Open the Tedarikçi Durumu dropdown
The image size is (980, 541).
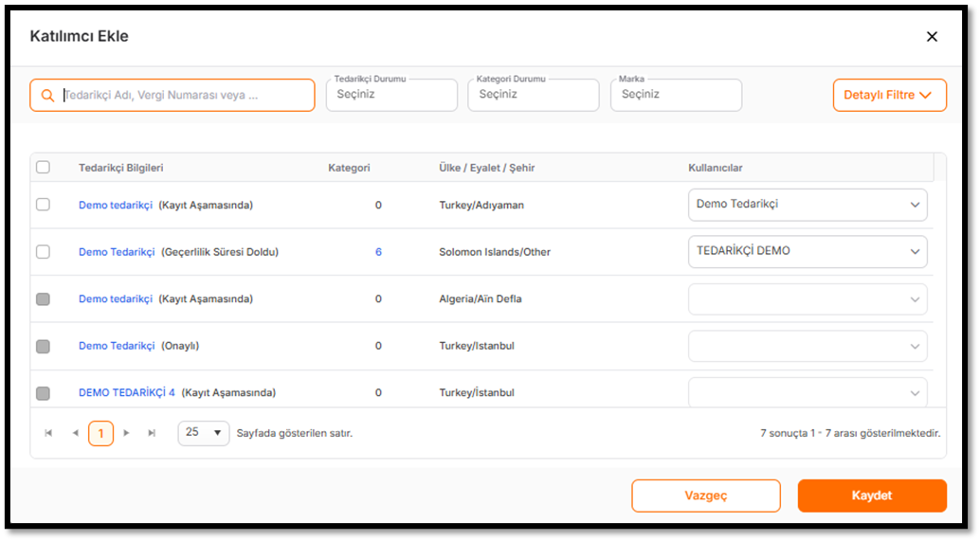tap(391, 95)
